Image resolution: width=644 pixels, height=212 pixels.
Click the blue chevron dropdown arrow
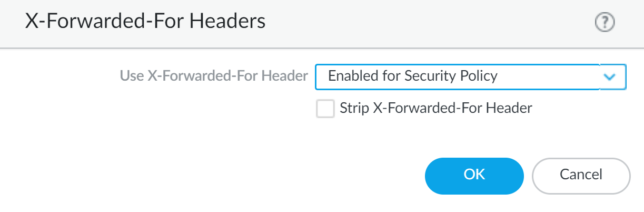[x=610, y=77]
